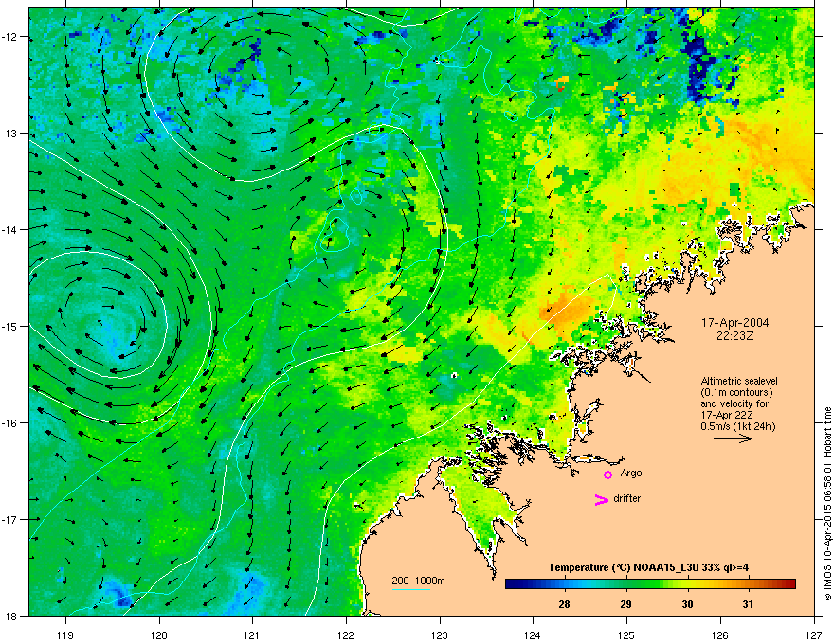The width and height of the screenshot is (834, 644).
Task: Click latitude axis label -14
Action: click(10, 229)
